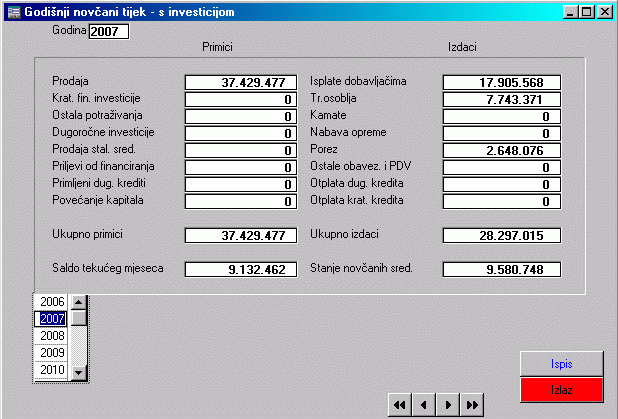Click the Ostala potraživanja value field

[241, 116]
